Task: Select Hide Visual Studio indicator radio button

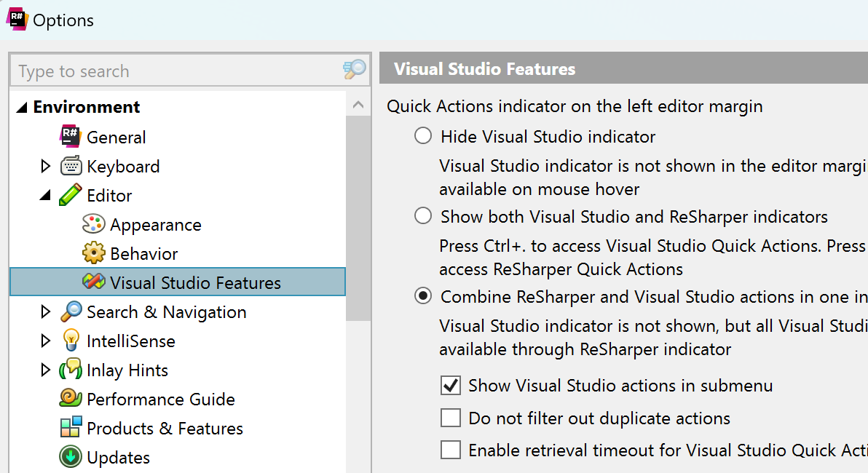Action: (423, 136)
